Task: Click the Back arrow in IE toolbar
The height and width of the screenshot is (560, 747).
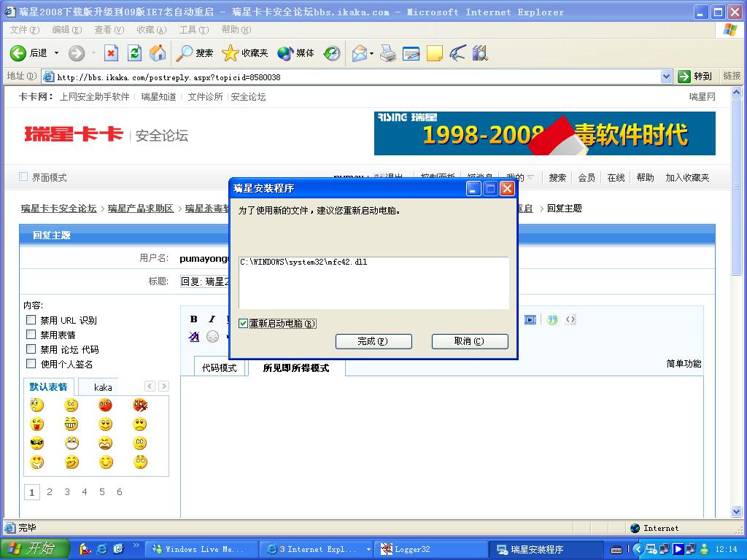Action: tap(18, 52)
